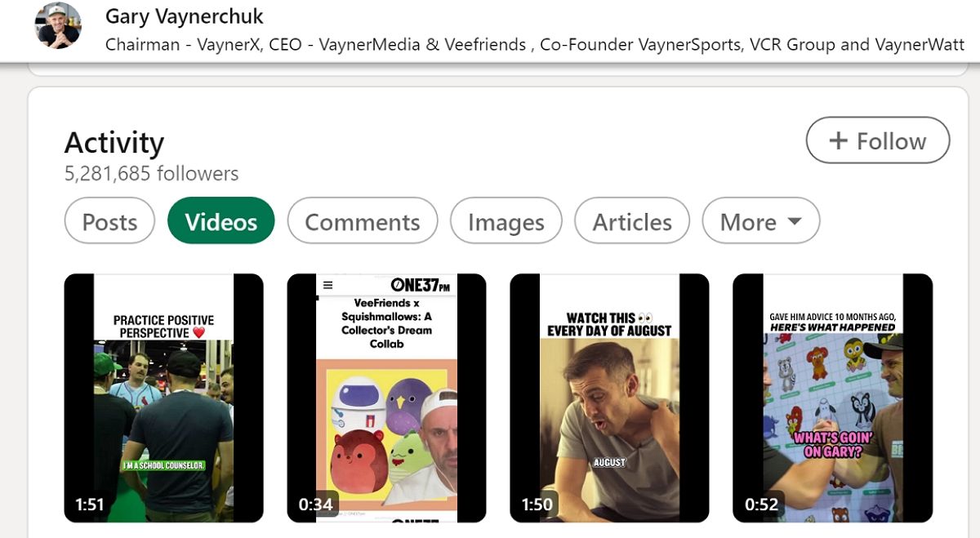Open the Articles tab
Viewport: 980px width, 538px height.
(x=631, y=220)
